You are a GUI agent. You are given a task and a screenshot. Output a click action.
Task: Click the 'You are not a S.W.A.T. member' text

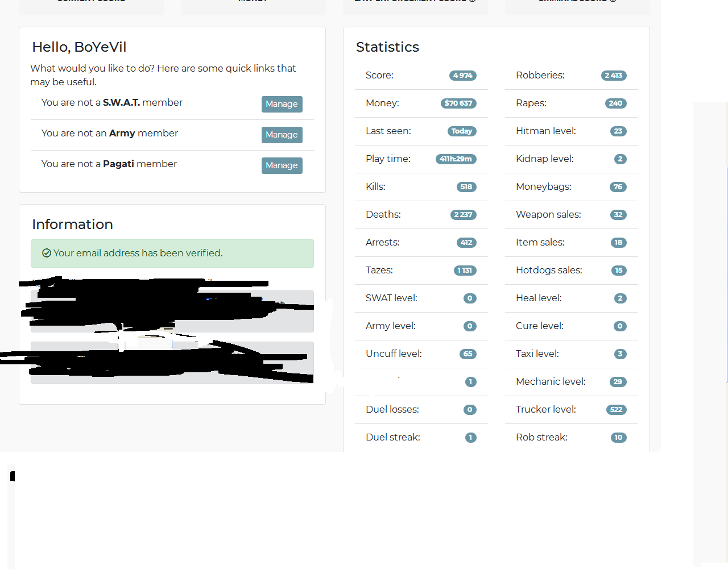[112, 103]
